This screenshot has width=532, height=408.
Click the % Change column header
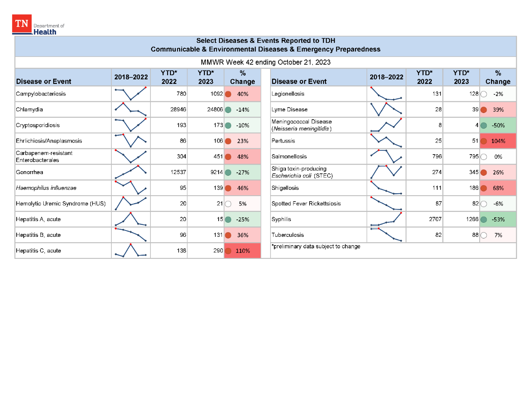pyautogui.click(x=242, y=77)
